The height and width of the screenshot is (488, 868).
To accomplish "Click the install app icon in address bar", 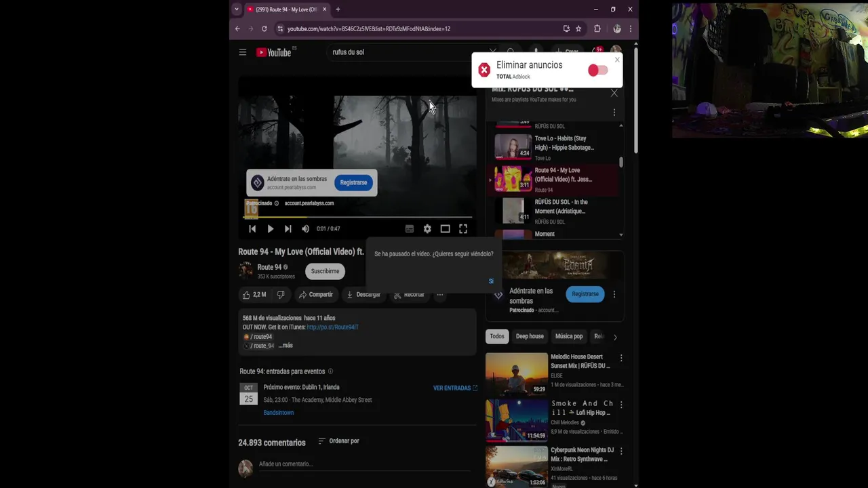I will (566, 28).
